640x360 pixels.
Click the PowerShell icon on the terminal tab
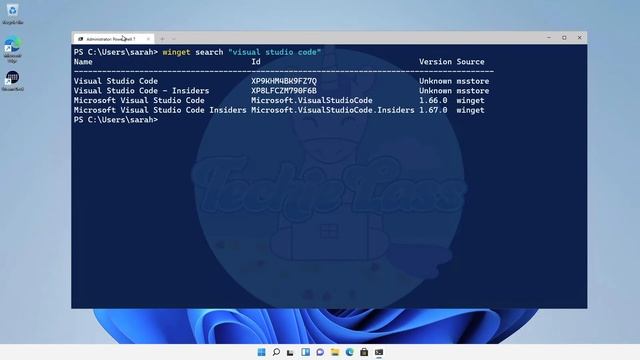click(x=80, y=39)
